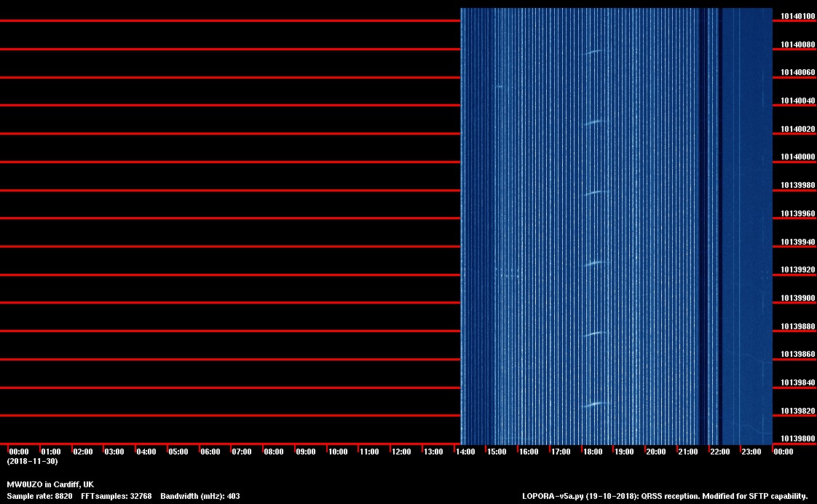The width and height of the screenshot is (817, 504).
Task: Click the (2018-11-30) date text
Action: tap(32, 461)
